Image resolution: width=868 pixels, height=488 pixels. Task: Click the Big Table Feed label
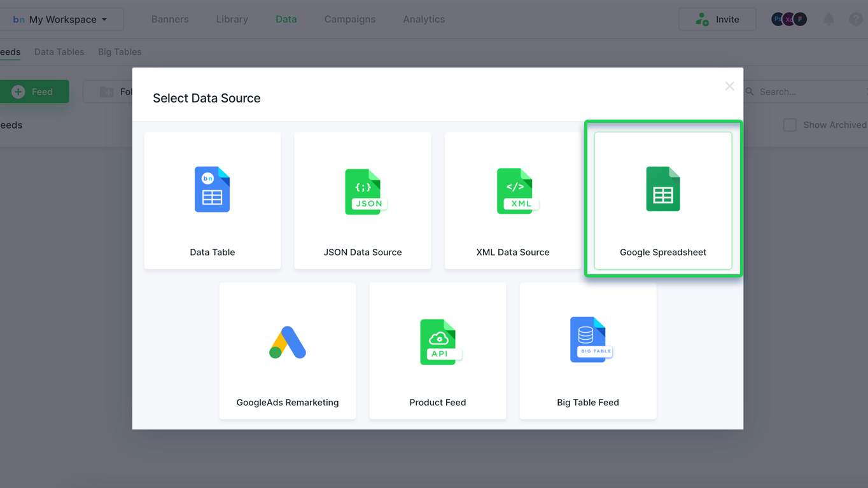[x=588, y=402]
